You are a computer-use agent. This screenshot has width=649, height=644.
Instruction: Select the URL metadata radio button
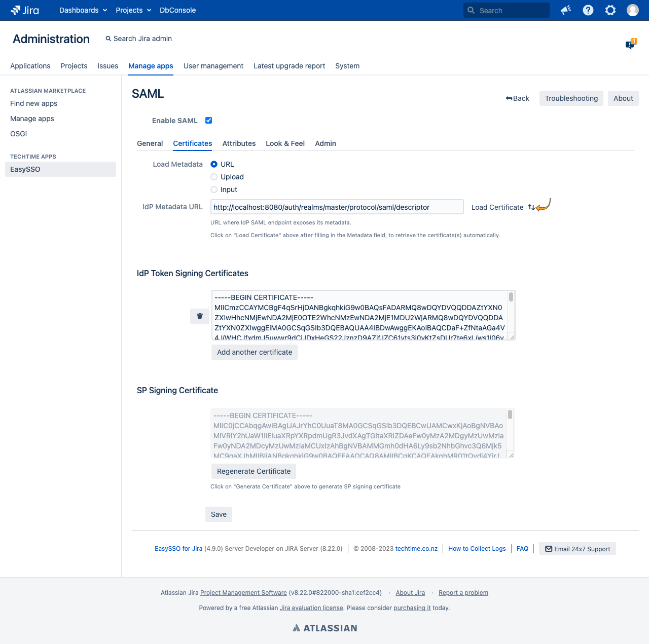[214, 164]
